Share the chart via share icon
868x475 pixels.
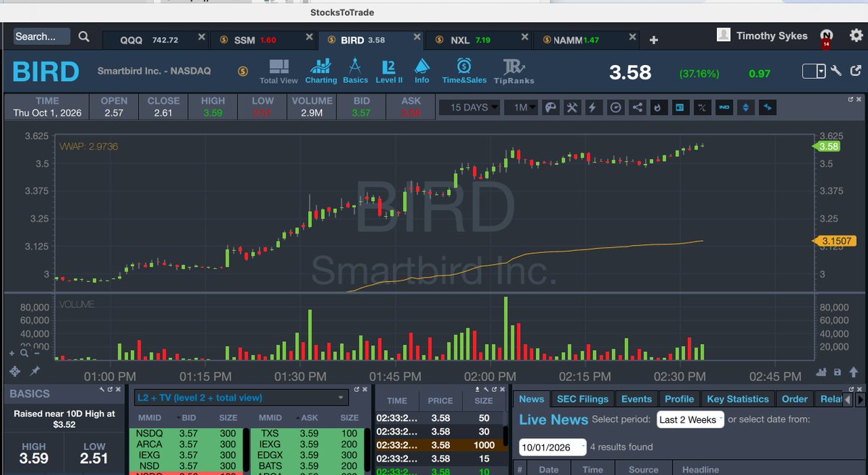[637, 108]
